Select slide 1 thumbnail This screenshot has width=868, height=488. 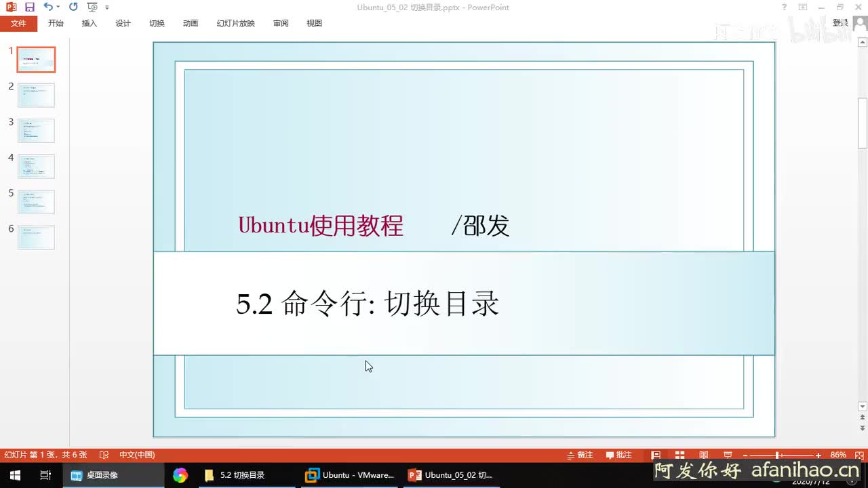tap(36, 60)
